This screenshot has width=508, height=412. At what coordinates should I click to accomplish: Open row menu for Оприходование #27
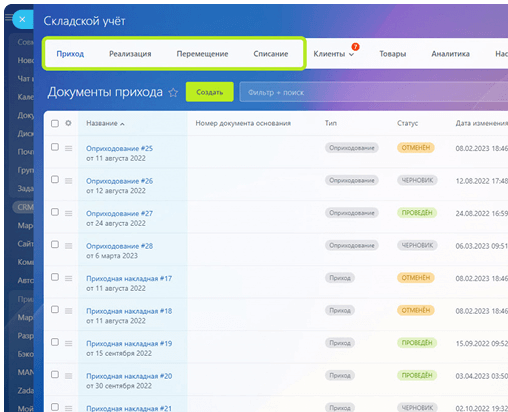(x=68, y=213)
